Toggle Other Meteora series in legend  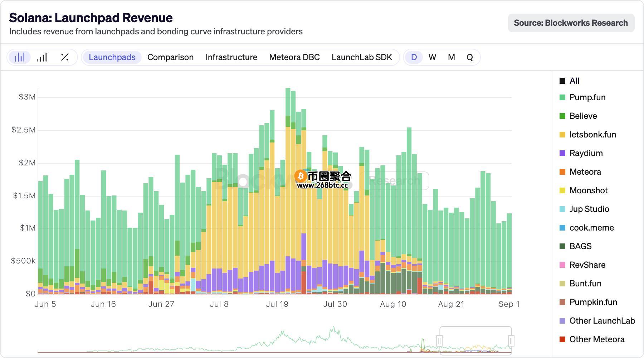click(x=592, y=339)
